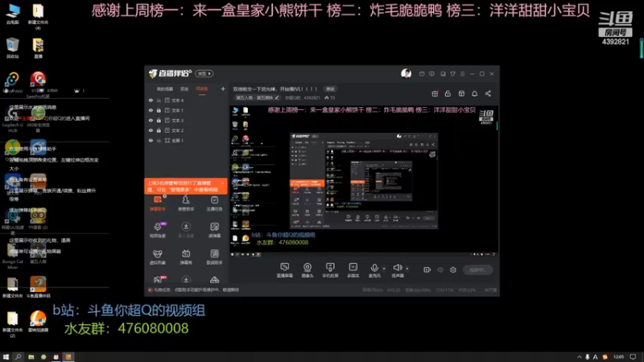Open the 歌词助手 tool

(214, 257)
